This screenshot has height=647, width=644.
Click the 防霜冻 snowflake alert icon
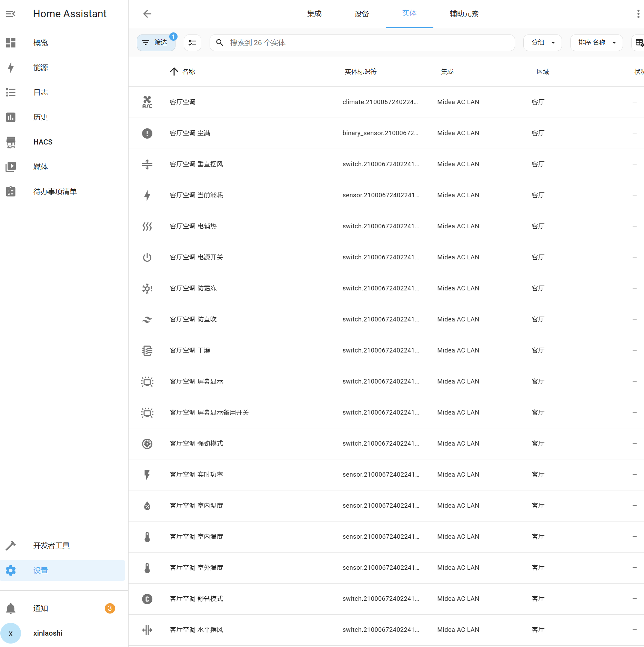[x=147, y=288]
